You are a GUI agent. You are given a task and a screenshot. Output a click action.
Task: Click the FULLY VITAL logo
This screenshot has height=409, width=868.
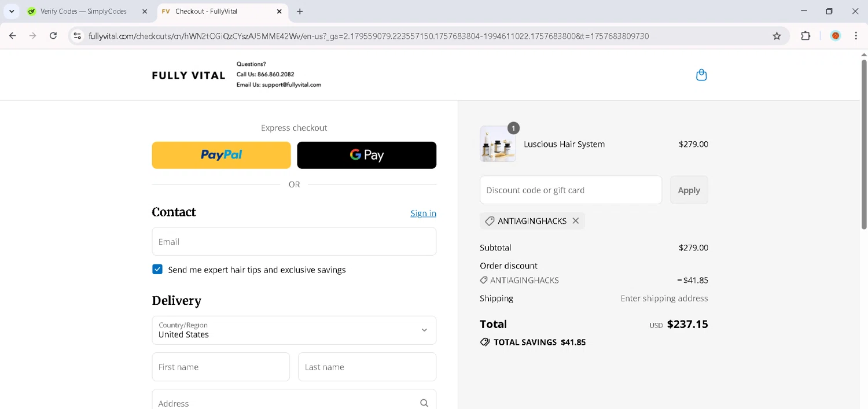pyautogui.click(x=189, y=75)
